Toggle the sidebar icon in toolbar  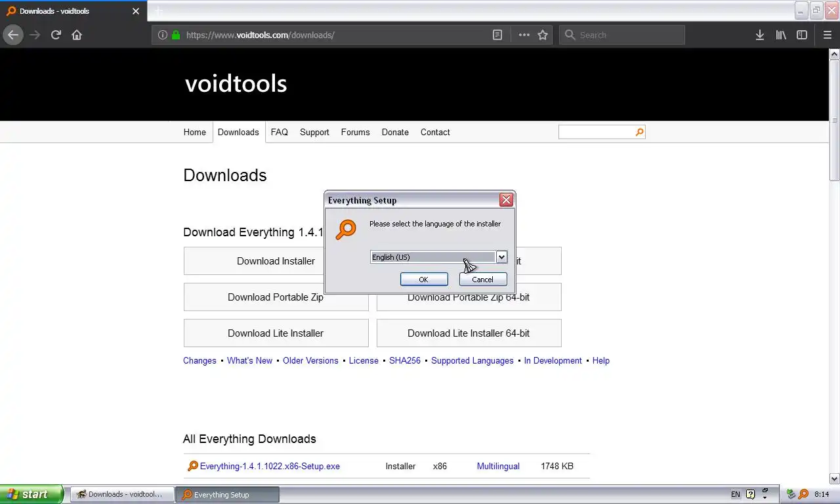(802, 35)
